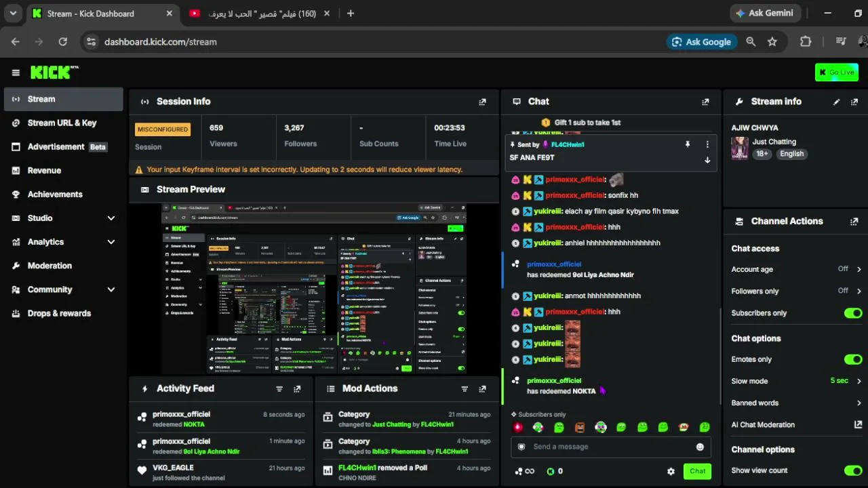Open pinned message three-dot options
Screen dimensions: 868x488
(707, 144)
